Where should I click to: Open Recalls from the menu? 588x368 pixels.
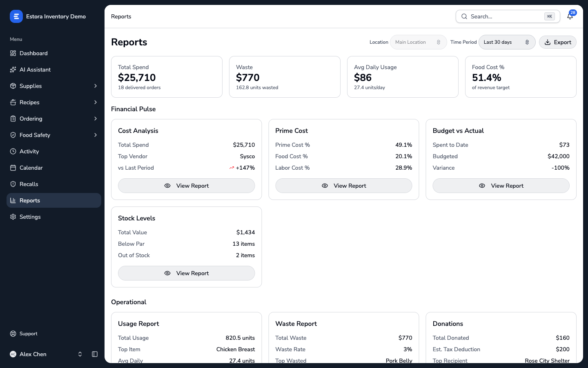[x=54, y=184]
